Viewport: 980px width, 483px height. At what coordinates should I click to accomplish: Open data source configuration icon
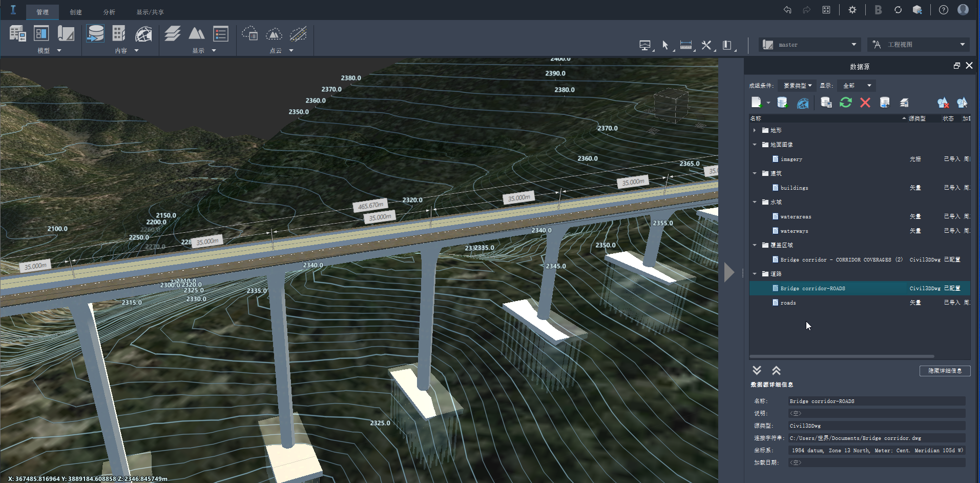(x=826, y=103)
